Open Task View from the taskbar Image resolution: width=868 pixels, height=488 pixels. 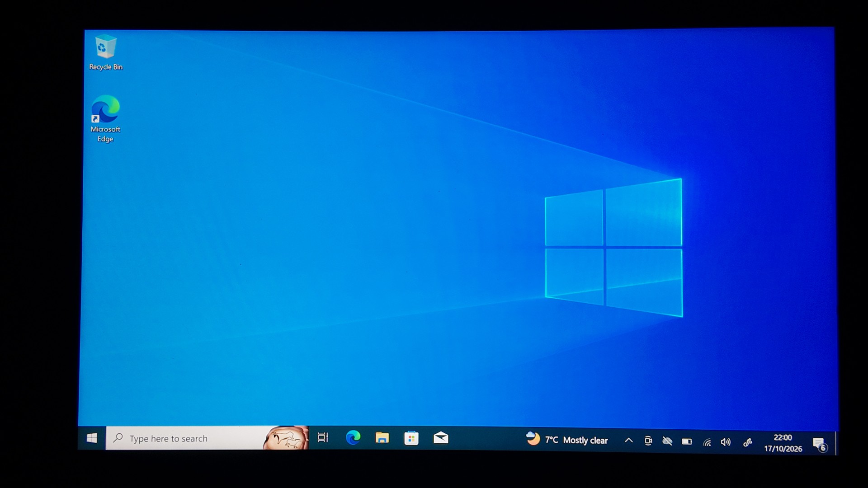coord(323,438)
